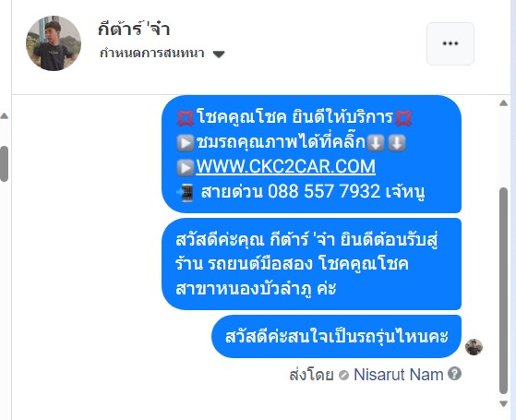Click the left panel scrollbar thumb
The image size is (516, 420).
4,163
